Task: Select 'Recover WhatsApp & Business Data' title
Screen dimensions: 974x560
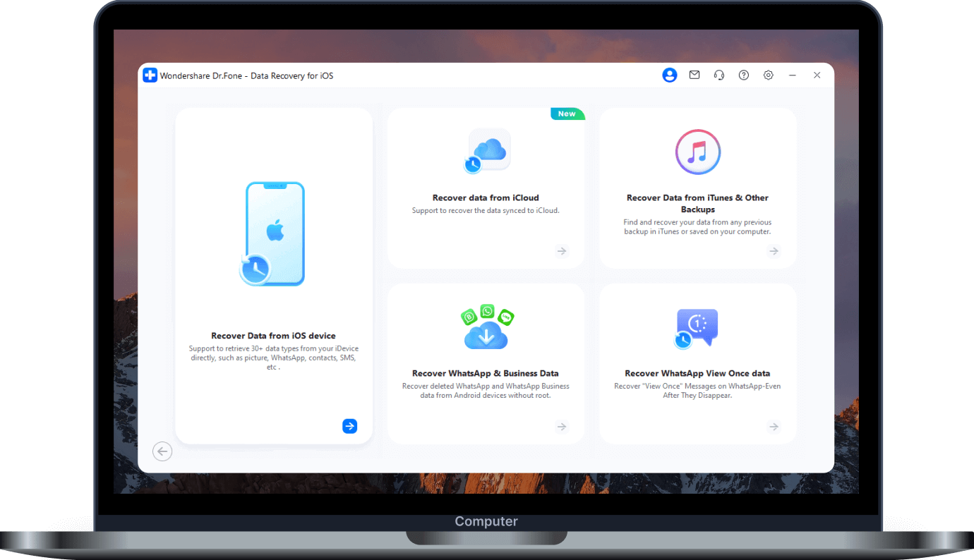Action: click(x=486, y=373)
